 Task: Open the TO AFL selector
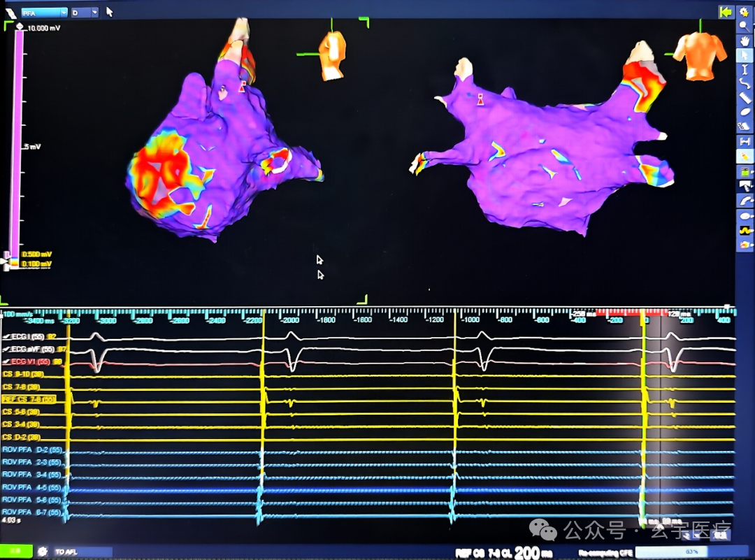(81, 552)
